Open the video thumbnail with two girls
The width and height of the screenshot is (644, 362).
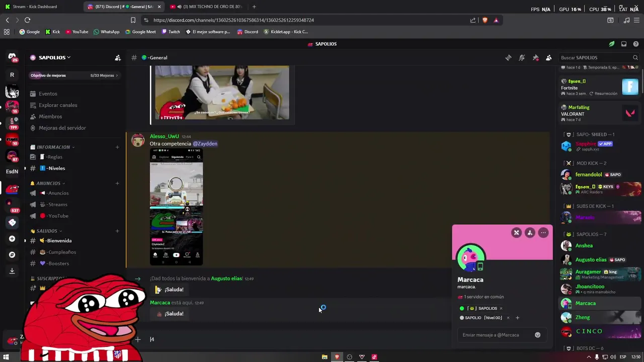point(222,93)
